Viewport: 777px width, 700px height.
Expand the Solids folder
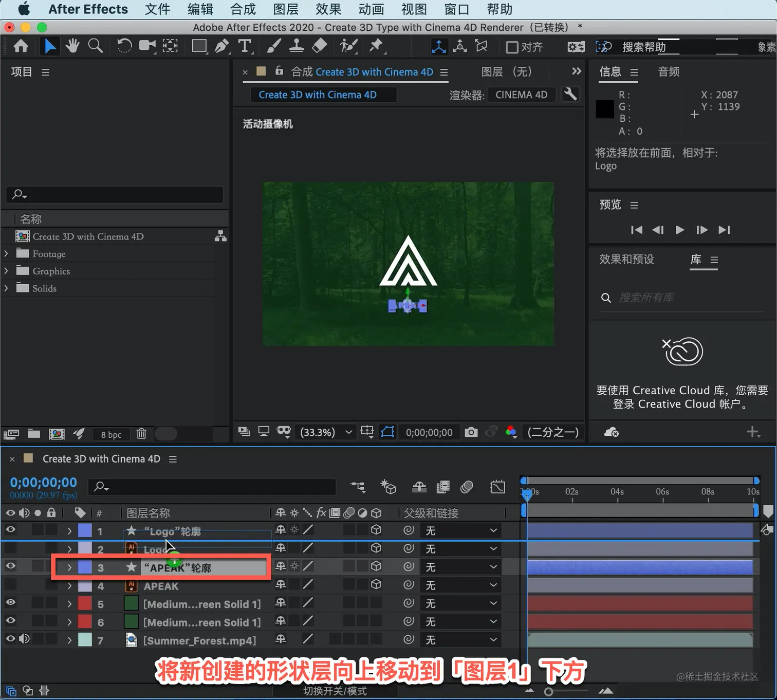point(6,288)
